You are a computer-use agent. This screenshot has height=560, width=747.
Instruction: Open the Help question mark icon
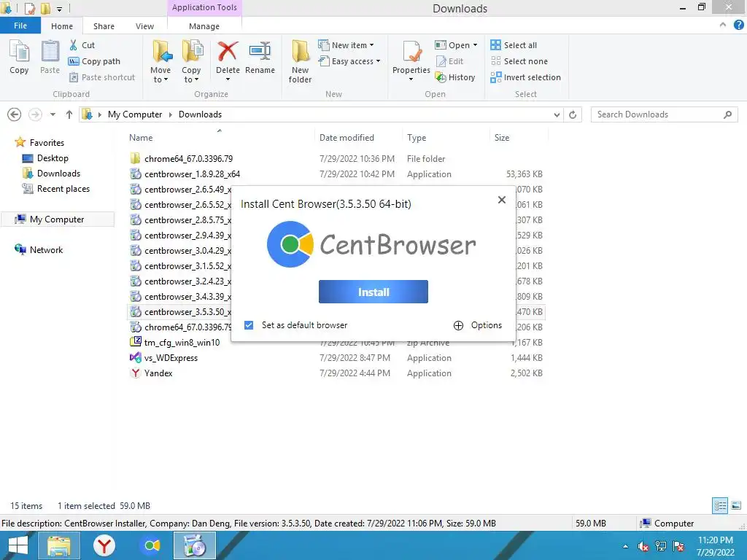(x=738, y=26)
